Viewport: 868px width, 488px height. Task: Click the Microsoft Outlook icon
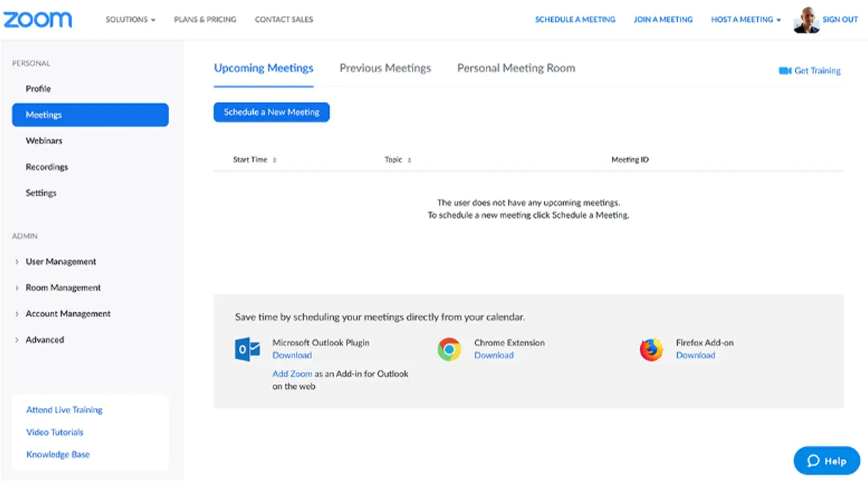(247, 349)
